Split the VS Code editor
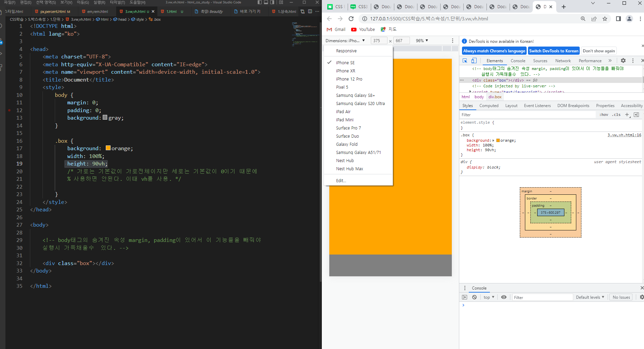Screen dimensions: 644x349 tap(310, 11)
